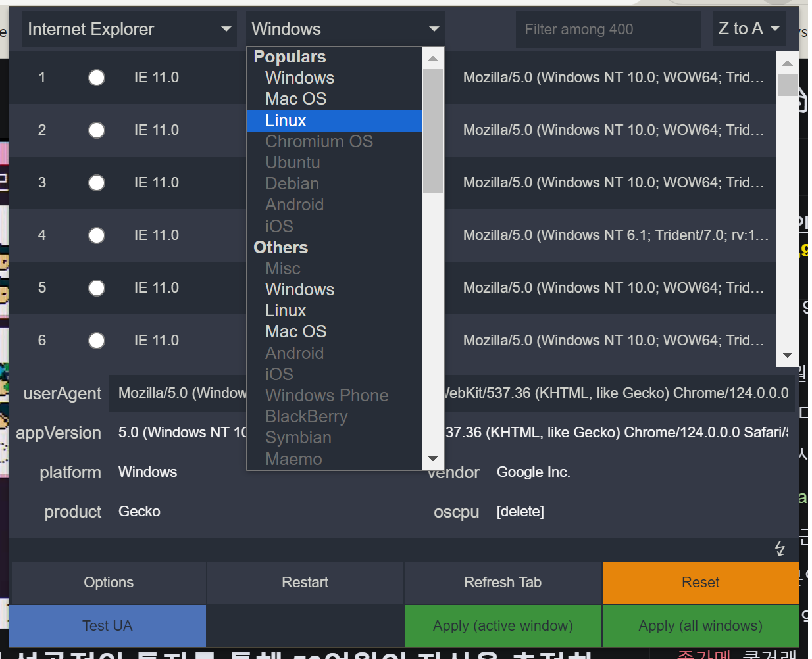Click the Refresh Tab button
812x659 pixels.
pyautogui.click(x=503, y=583)
